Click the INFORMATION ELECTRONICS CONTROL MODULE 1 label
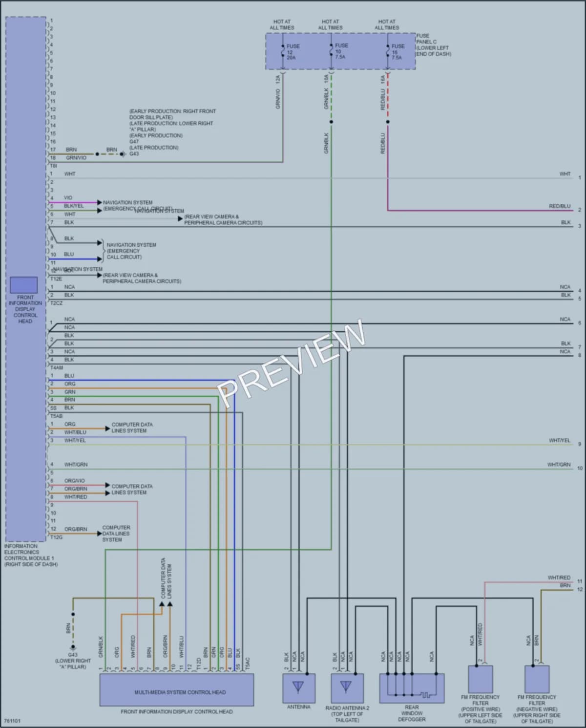Image resolution: width=586 pixels, height=728 pixels. point(31,555)
